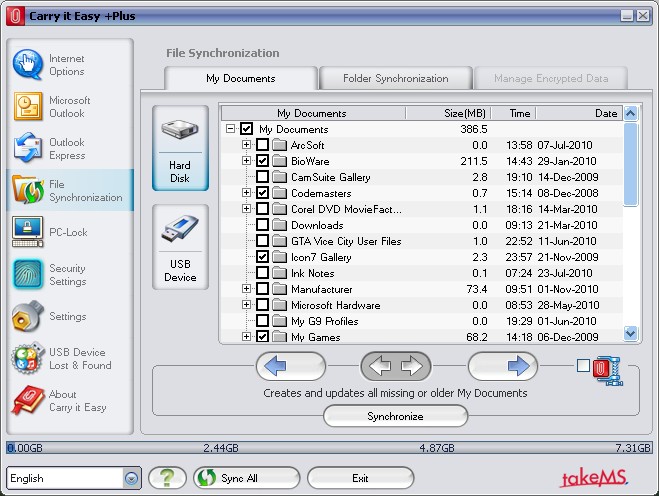Click the takeMS brand logo
Screen dimensions: 659x496
594,478
